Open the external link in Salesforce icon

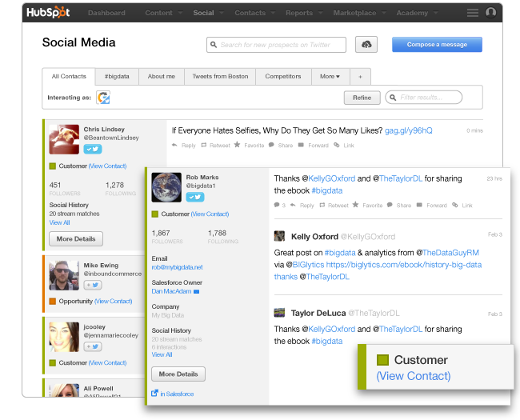(x=154, y=393)
